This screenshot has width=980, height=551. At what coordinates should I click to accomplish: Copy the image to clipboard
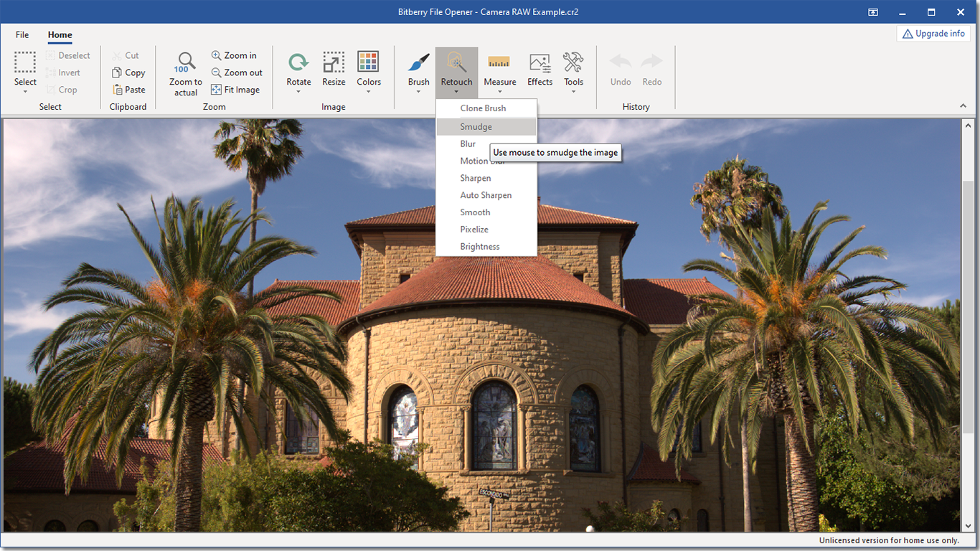(128, 72)
